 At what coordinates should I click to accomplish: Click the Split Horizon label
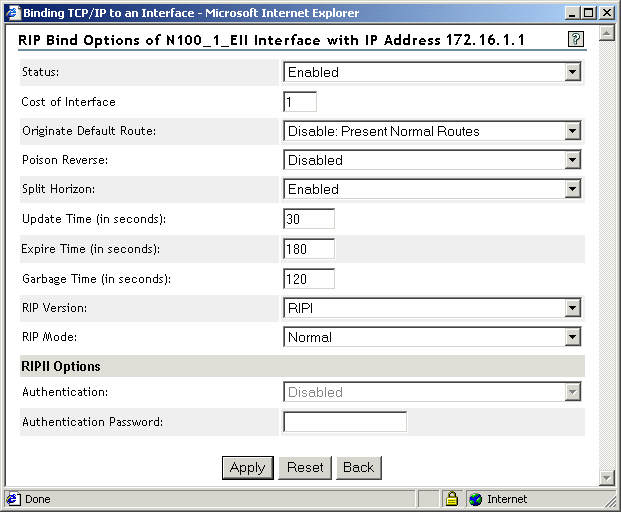(59, 189)
